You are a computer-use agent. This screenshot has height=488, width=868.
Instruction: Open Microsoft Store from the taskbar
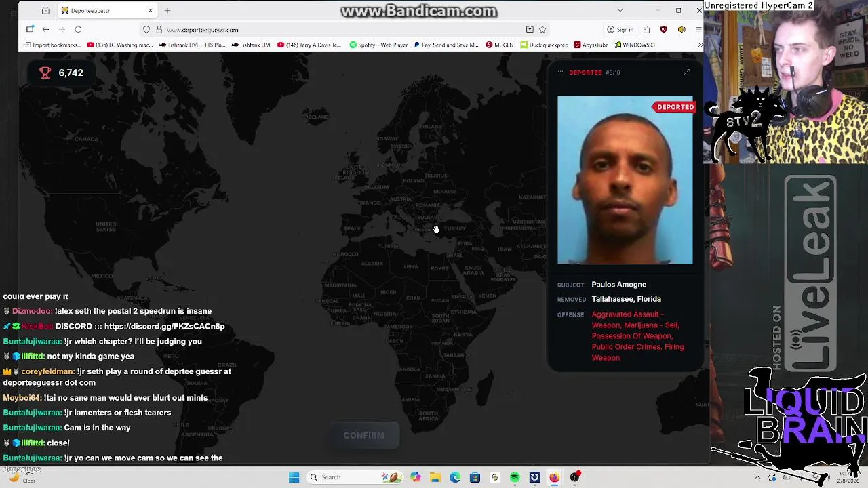(475, 477)
